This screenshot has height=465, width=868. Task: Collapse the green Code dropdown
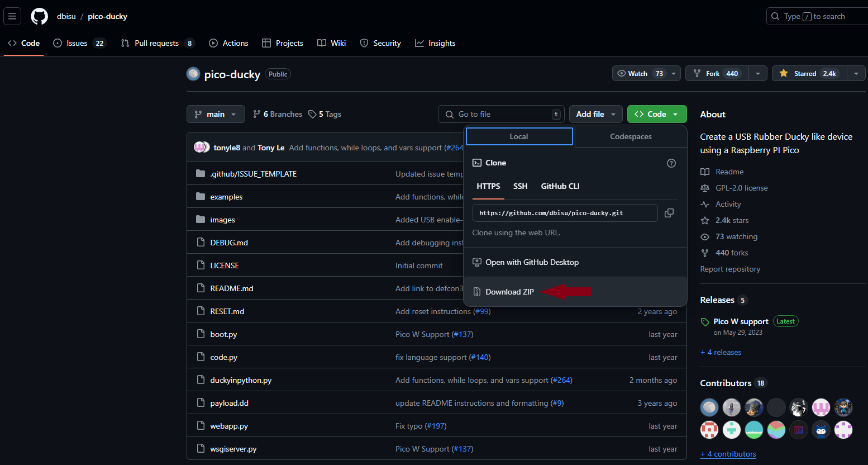tap(657, 114)
